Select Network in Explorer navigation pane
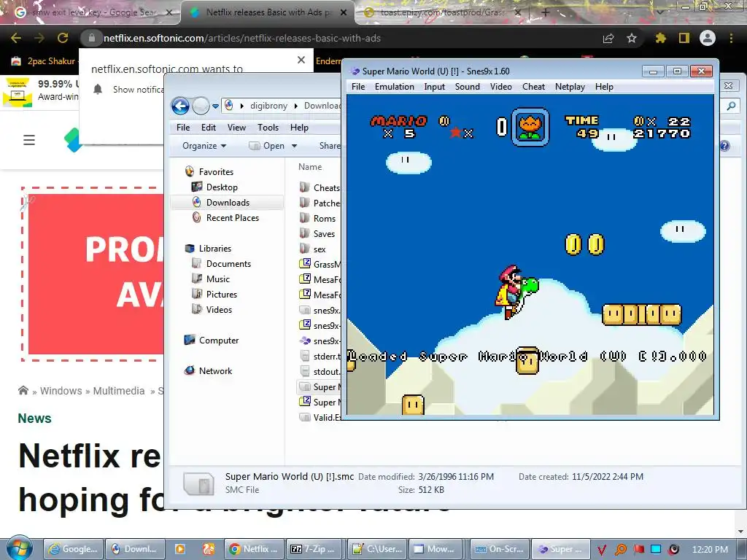The height and width of the screenshot is (560, 747). (x=208, y=370)
